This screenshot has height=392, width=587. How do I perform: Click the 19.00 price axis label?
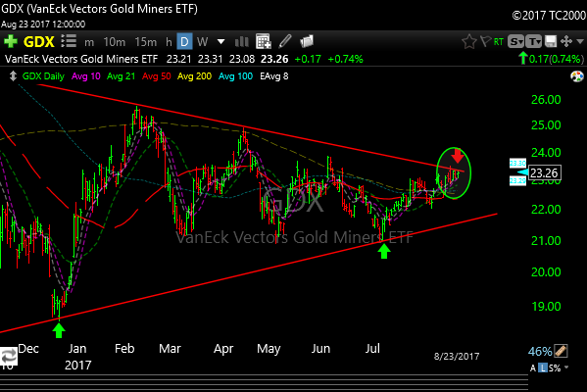point(546,307)
